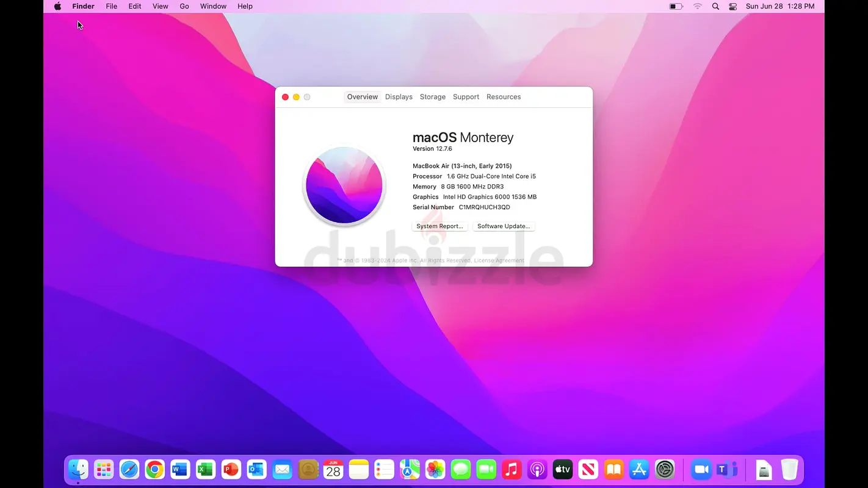Open Spotlight search in menu bar
The height and width of the screenshot is (488, 868).
(715, 6)
